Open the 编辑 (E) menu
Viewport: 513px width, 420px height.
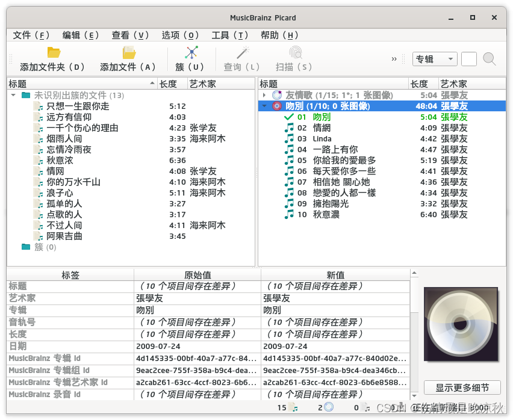(81, 35)
